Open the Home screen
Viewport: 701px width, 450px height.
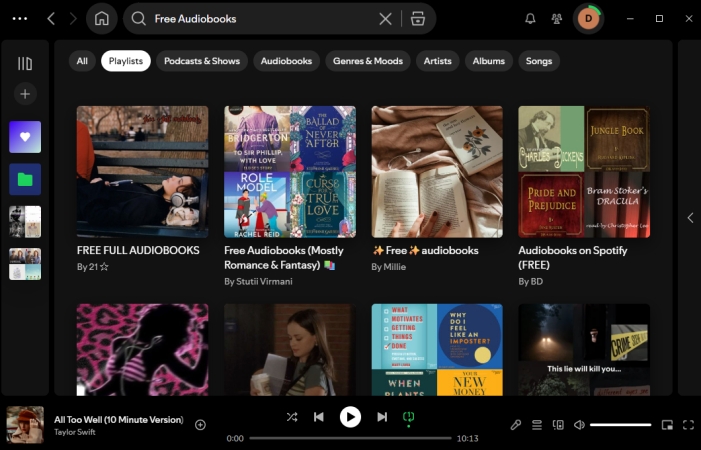pyautogui.click(x=101, y=19)
